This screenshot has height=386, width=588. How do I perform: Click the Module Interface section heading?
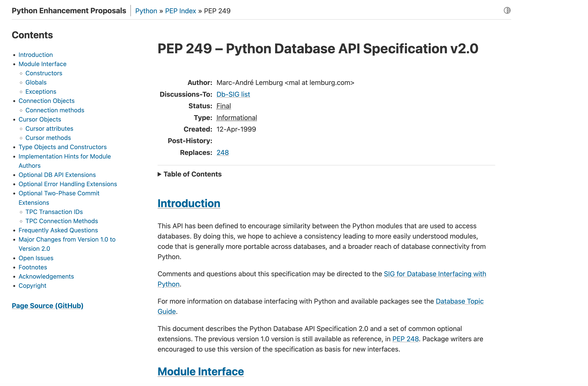201,371
